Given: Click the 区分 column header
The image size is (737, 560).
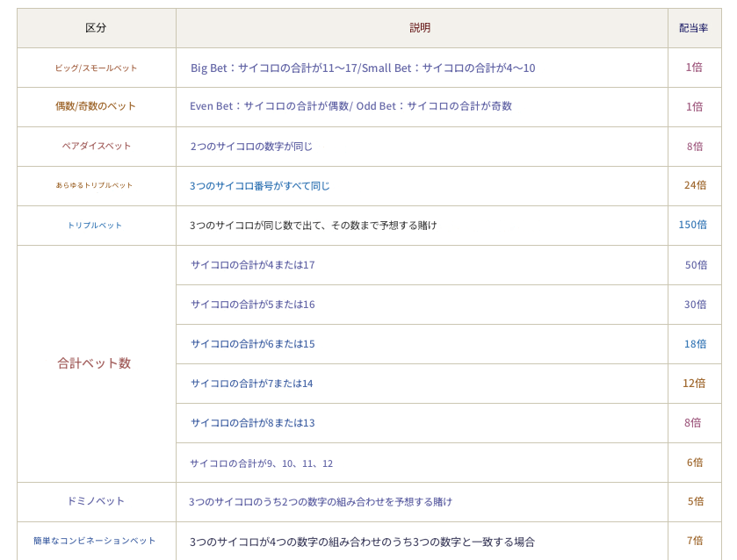Looking at the screenshot, I should [96, 28].
